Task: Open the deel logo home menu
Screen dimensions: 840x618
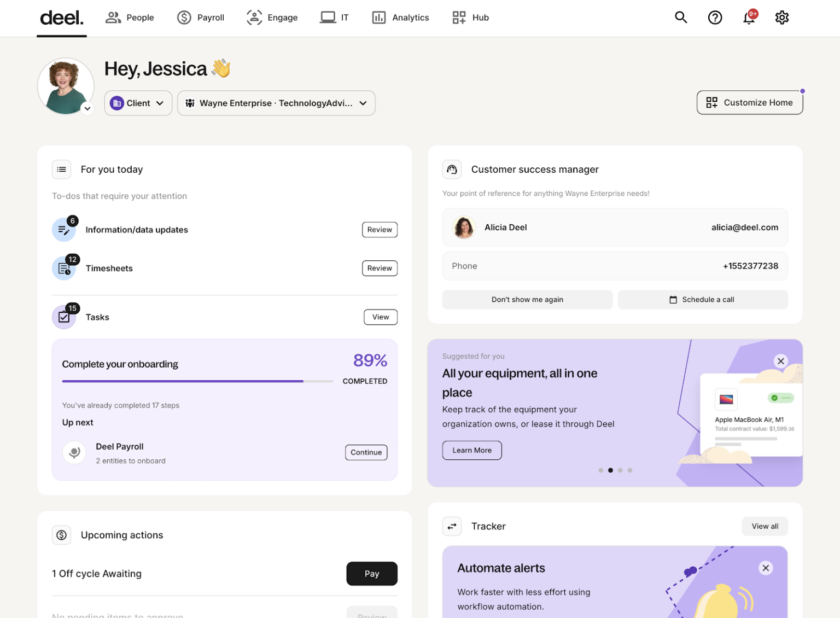Action: tap(61, 17)
